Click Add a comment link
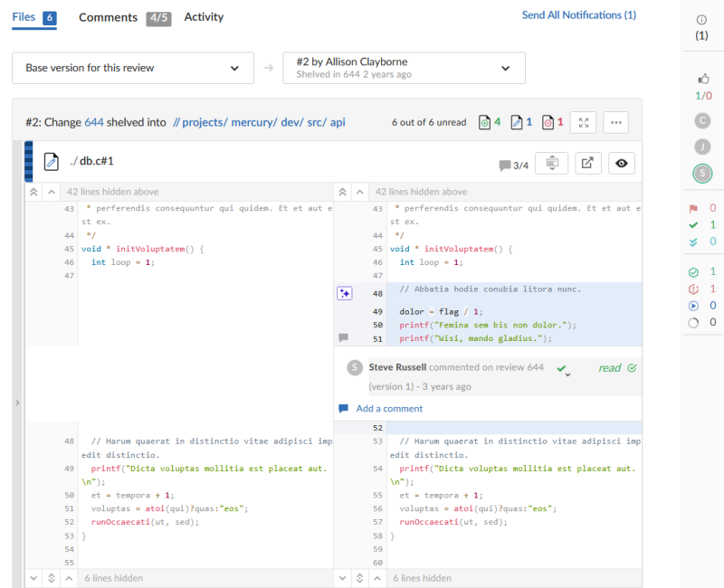 click(389, 409)
